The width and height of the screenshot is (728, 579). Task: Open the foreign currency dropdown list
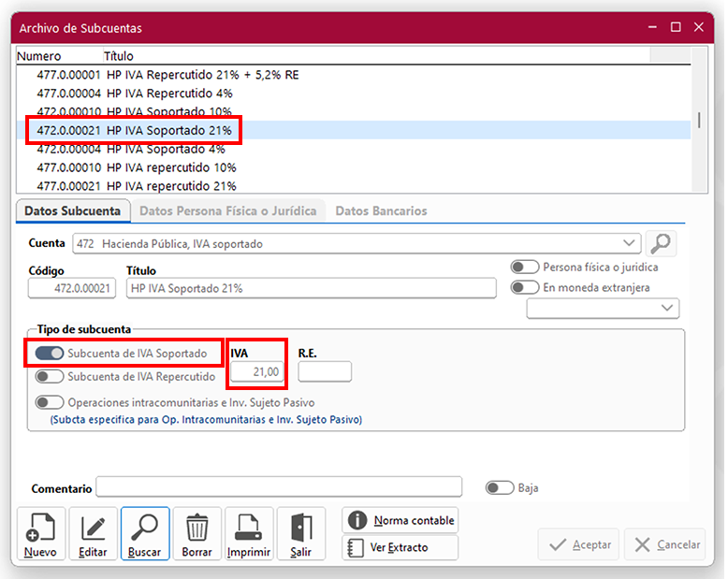[x=667, y=308]
